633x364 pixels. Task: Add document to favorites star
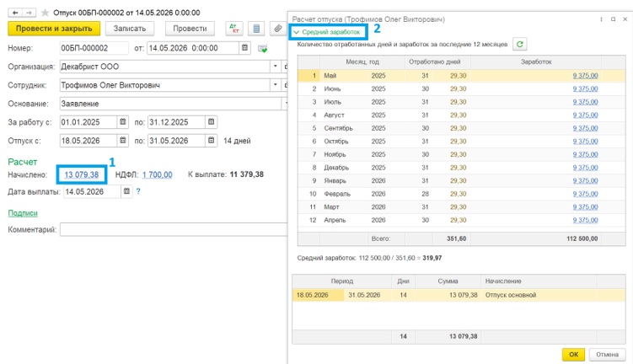(x=46, y=13)
